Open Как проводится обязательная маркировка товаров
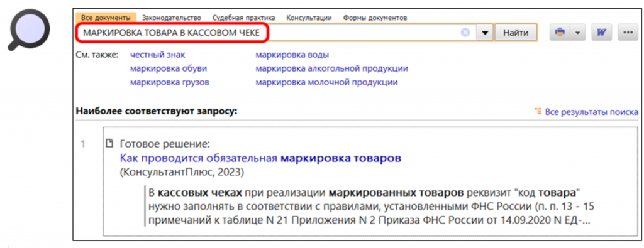 coord(260,158)
